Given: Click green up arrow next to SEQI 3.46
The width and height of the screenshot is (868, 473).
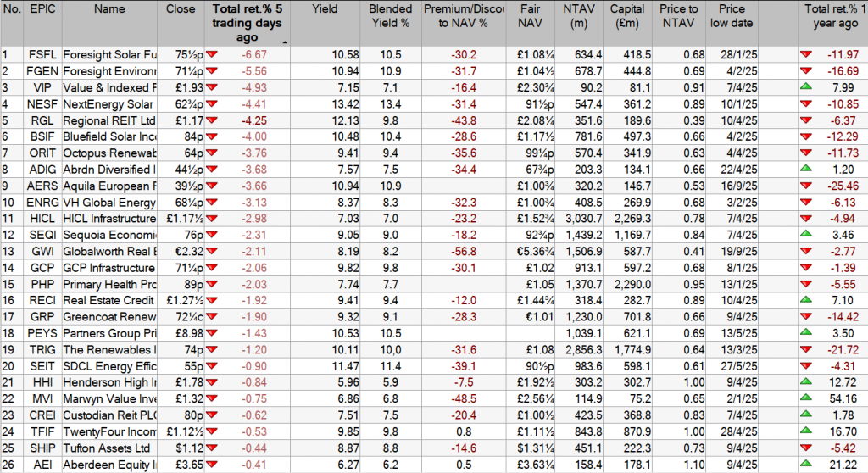Looking at the screenshot, I should [x=806, y=234].
